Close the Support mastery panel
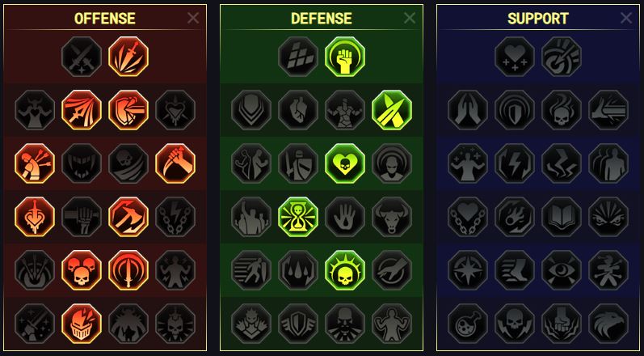The width and height of the screenshot is (644, 356). (x=626, y=18)
